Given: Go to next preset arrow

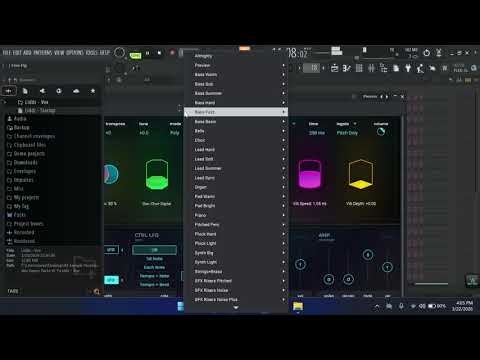Looking at the screenshot, I should point(387,97).
